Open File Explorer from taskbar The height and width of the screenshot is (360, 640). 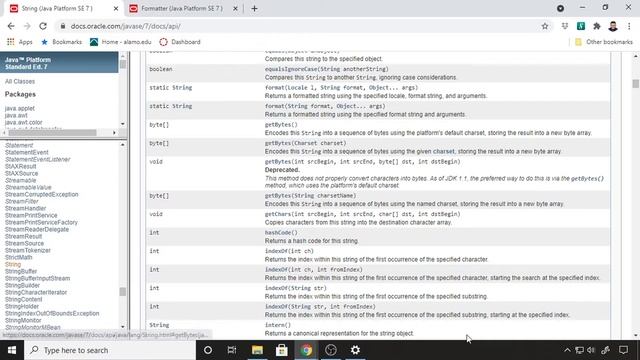pyautogui.click(x=257, y=350)
